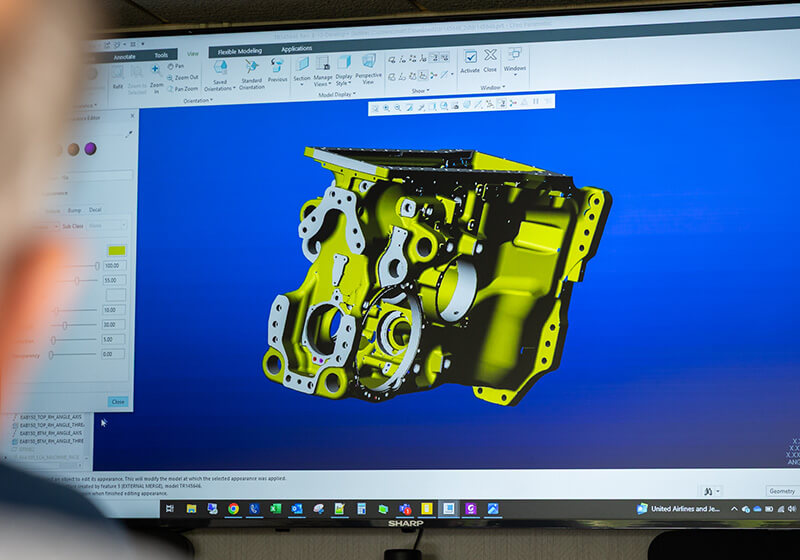Click Zoom Out in the ribbon
The image size is (800, 560).
pos(183,78)
